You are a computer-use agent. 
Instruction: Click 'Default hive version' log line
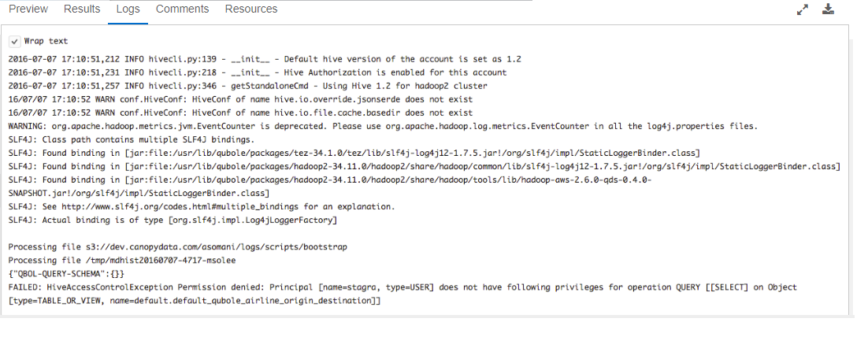(265, 59)
